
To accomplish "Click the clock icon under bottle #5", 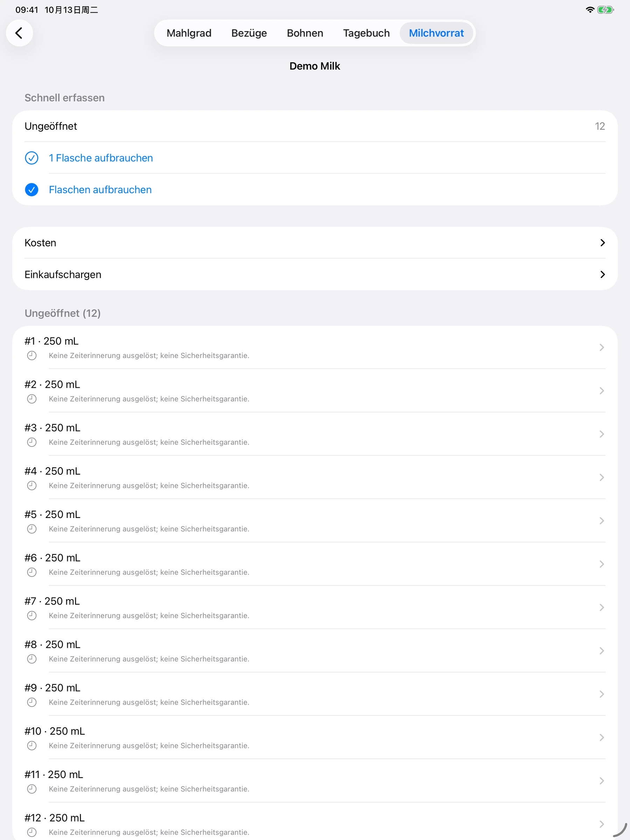I will point(32,528).
